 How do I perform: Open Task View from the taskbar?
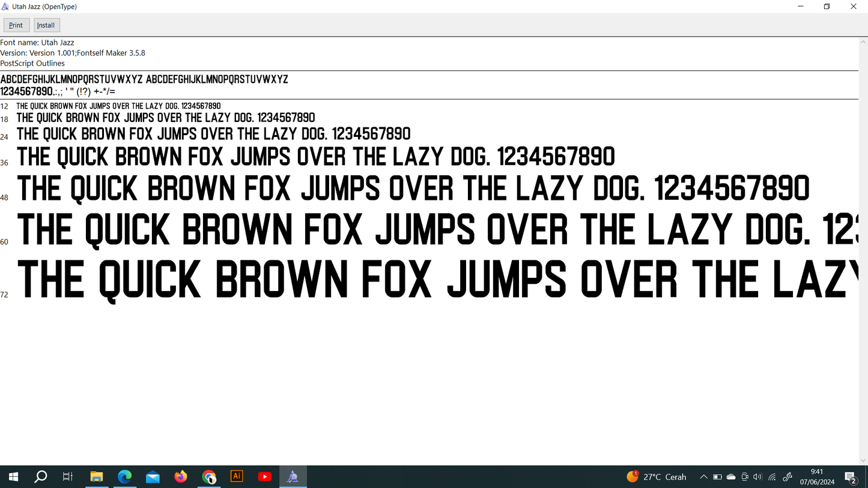coord(68,477)
